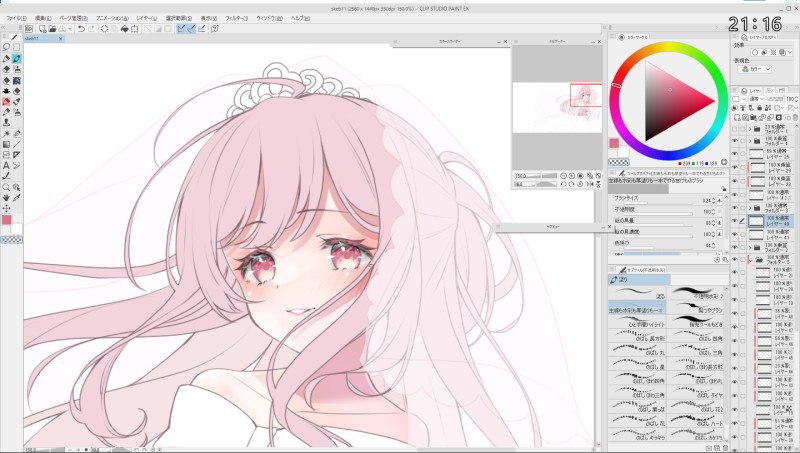Screen dimensions: 800x453
Task: Open the ウィンドウ (Window) menu
Action: [269, 18]
